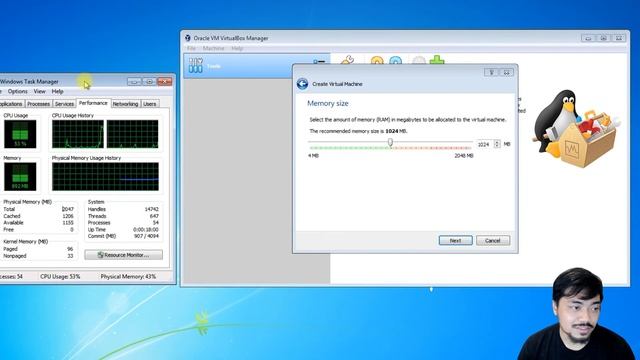Click the Total physical memory value 2047

pos(68,209)
